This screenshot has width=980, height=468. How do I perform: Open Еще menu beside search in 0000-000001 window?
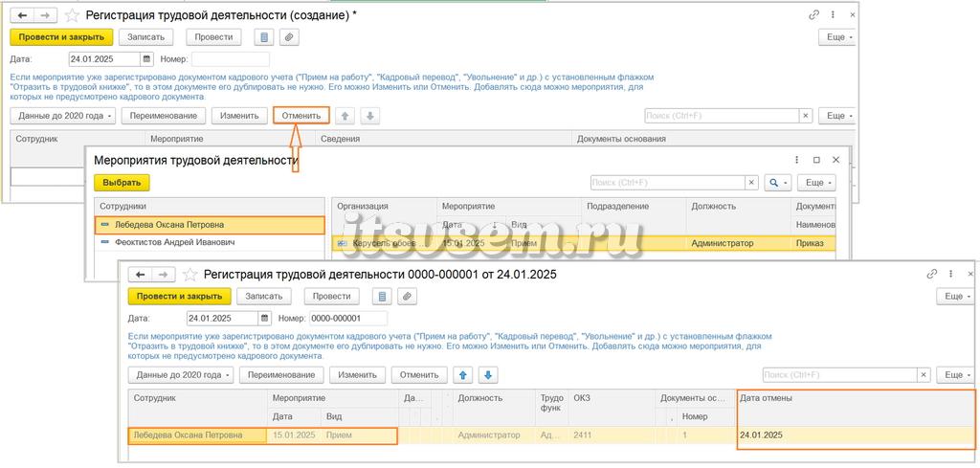(954, 375)
